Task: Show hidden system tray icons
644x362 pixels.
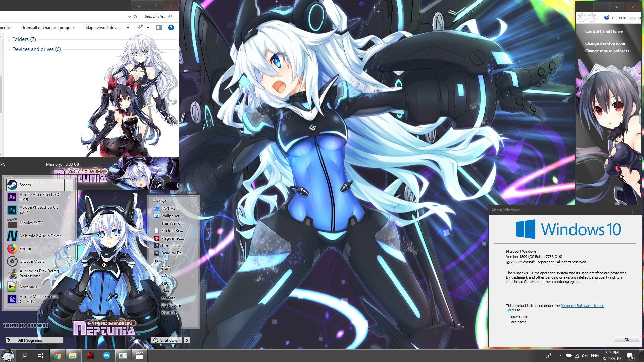Action: coord(560,356)
